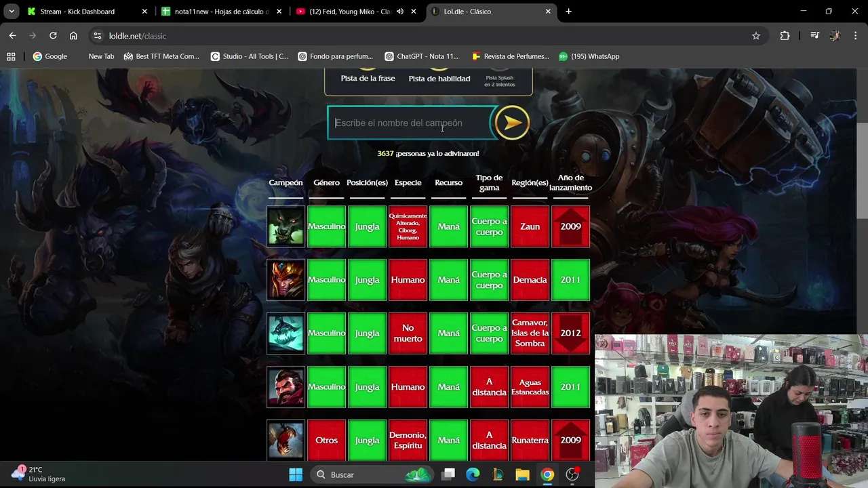
Task: Open the (195) WhatsApp bookmark
Action: (x=589, y=56)
